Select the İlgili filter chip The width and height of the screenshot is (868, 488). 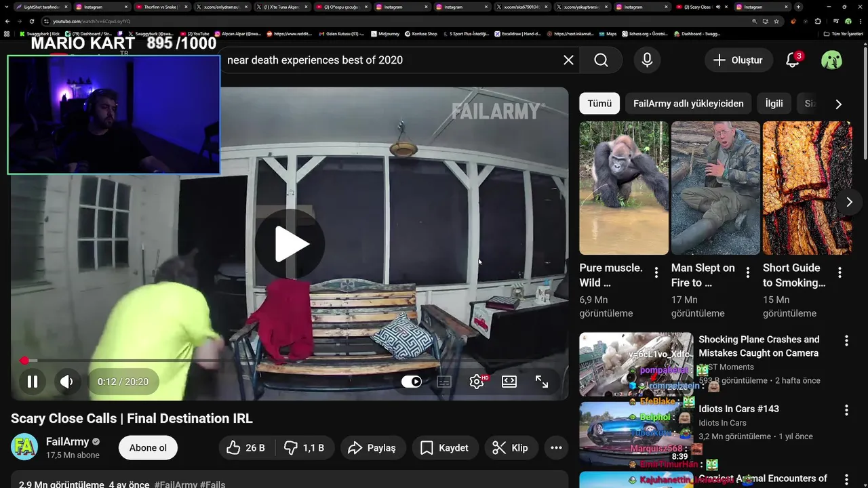[774, 104]
